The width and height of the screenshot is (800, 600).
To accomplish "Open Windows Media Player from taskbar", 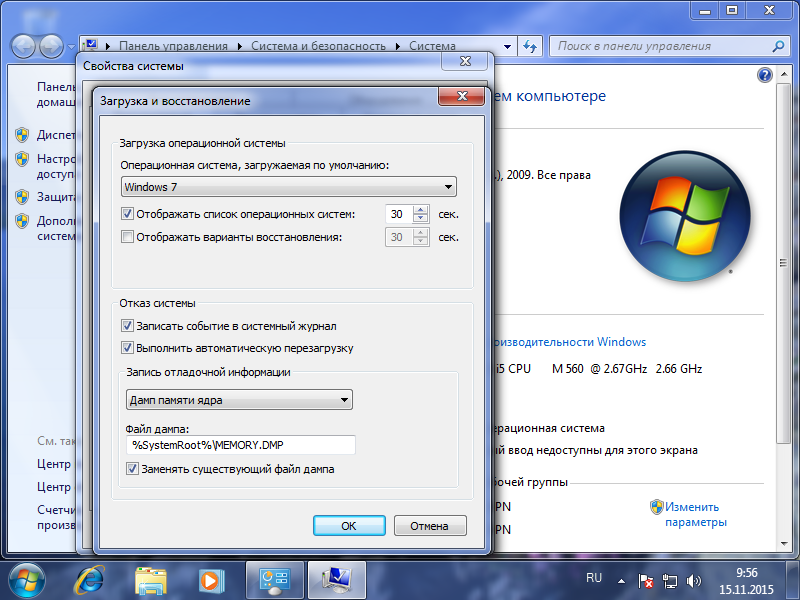I will tap(210, 579).
